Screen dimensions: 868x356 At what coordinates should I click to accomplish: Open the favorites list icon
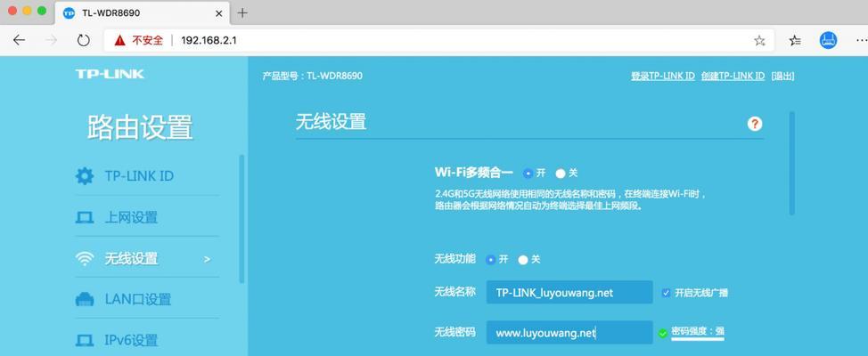coord(795,40)
